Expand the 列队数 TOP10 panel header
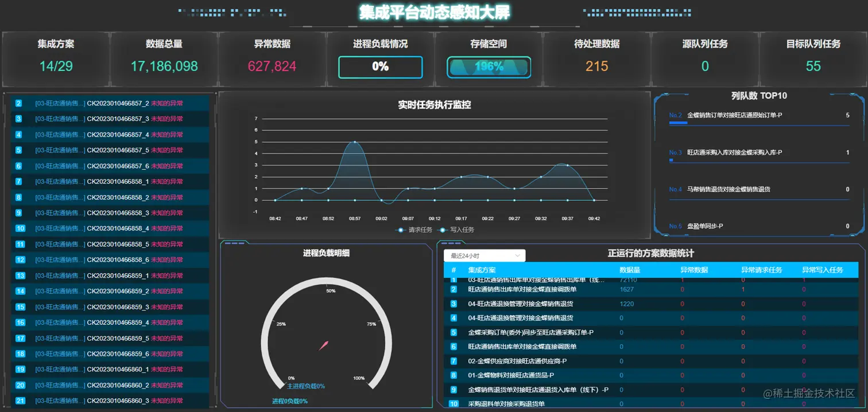The image size is (868, 412). click(x=759, y=95)
